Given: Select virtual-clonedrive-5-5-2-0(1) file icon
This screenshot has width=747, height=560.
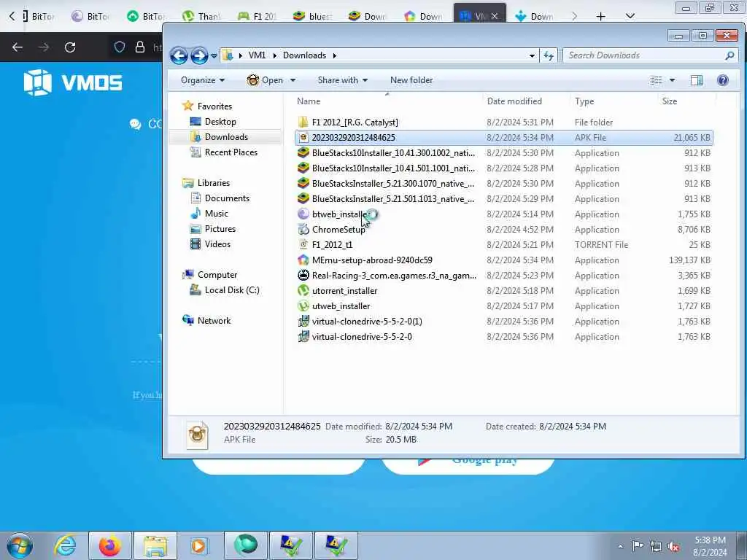Looking at the screenshot, I should click(303, 321).
